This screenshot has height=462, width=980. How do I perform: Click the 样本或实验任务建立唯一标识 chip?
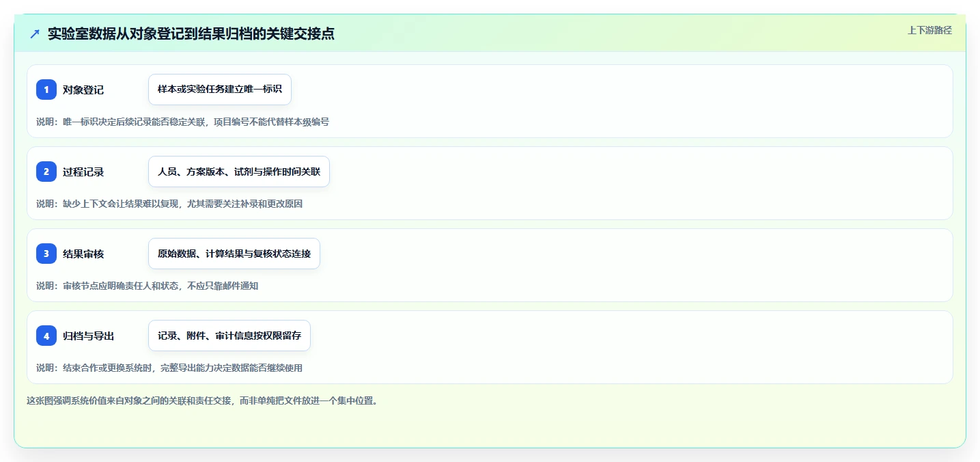coord(220,90)
